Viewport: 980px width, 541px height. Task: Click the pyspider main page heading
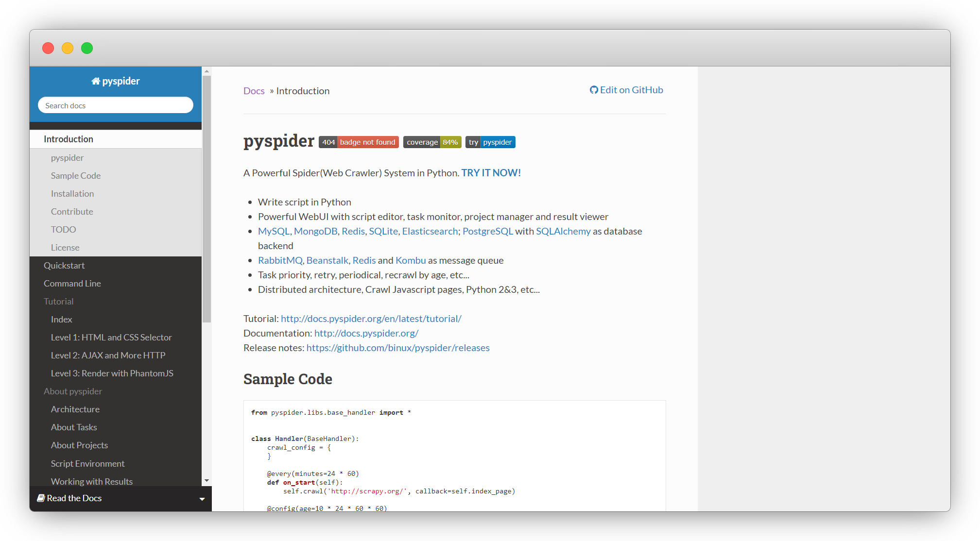click(x=279, y=141)
